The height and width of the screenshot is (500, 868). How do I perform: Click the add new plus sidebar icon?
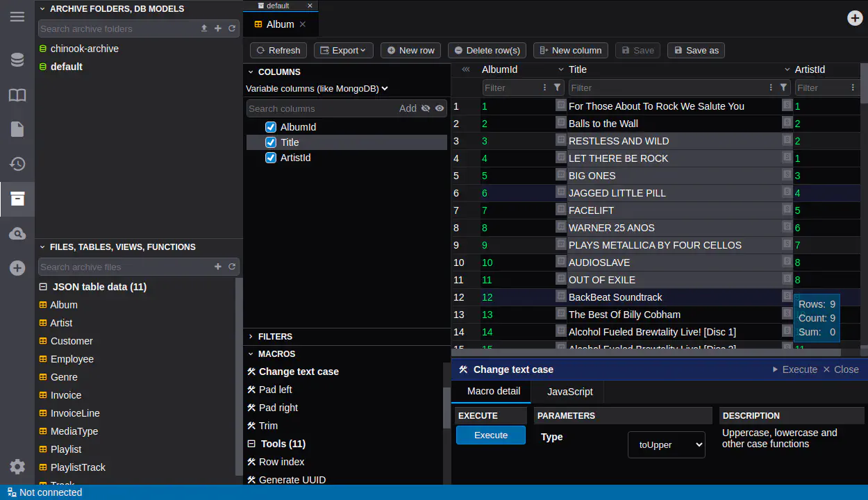(17, 269)
